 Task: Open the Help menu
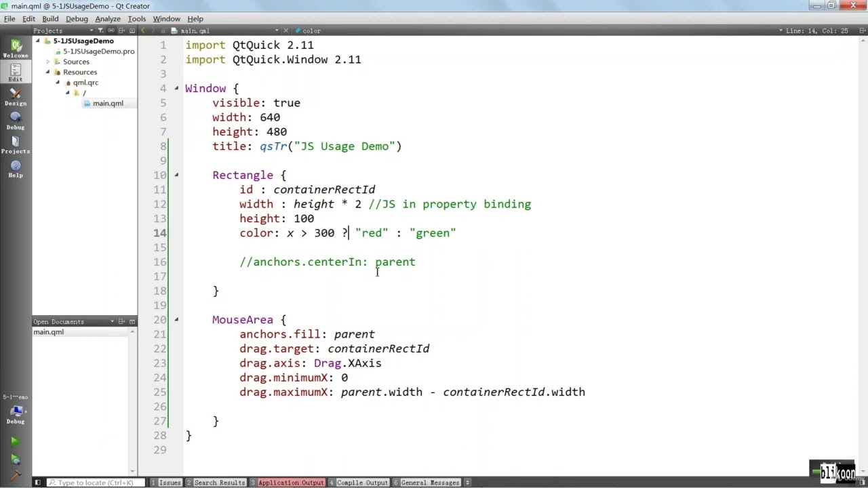(195, 19)
